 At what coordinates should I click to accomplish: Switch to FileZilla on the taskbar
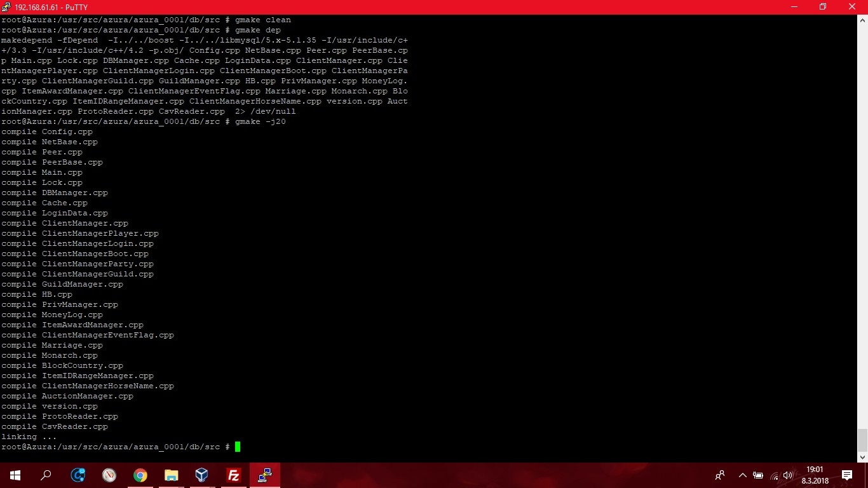(233, 475)
